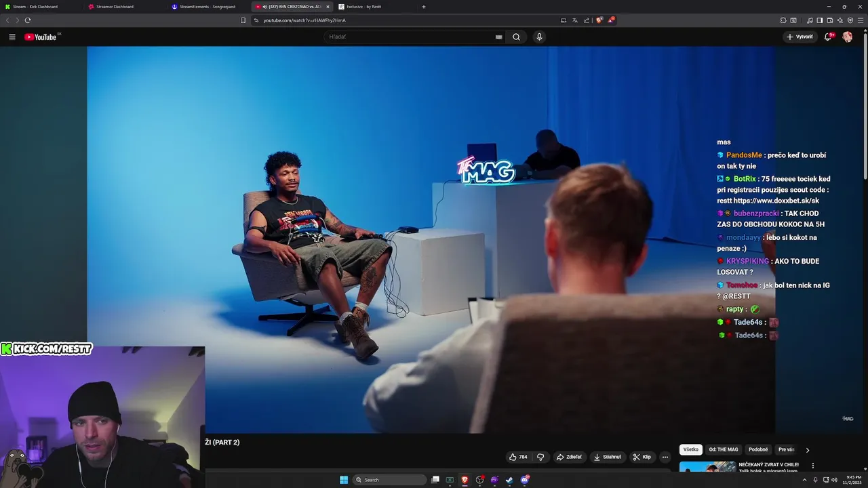Viewport: 868px width, 488px height.
Task: Select the Od: THE MAG filter chip
Action: click(x=724, y=449)
